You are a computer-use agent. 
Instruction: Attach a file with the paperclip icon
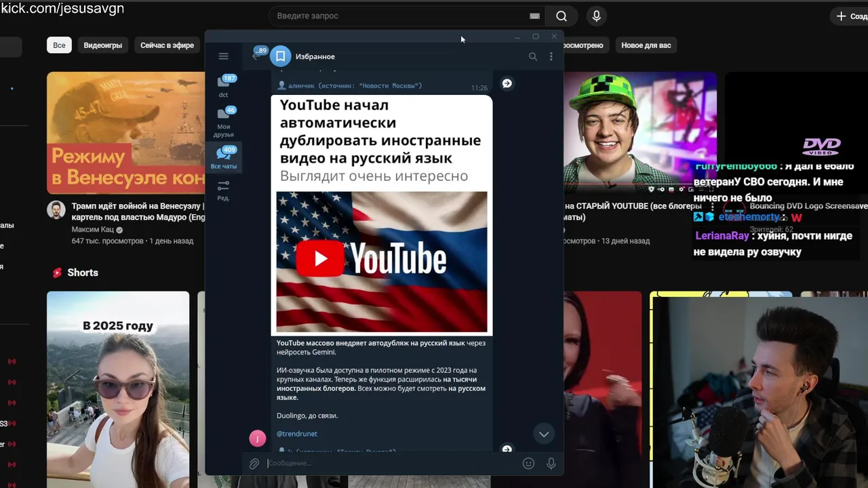coord(254,464)
